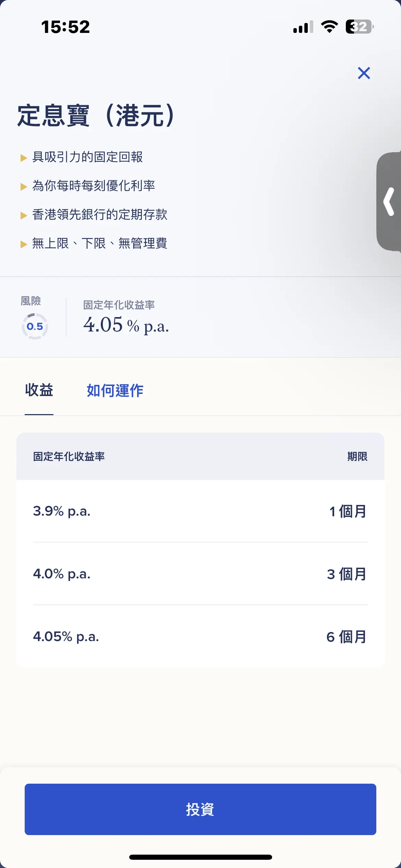The image size is (401, 868).
Task: Tap the 4.05 % p.a. headline rate
Action: point(126,325)
